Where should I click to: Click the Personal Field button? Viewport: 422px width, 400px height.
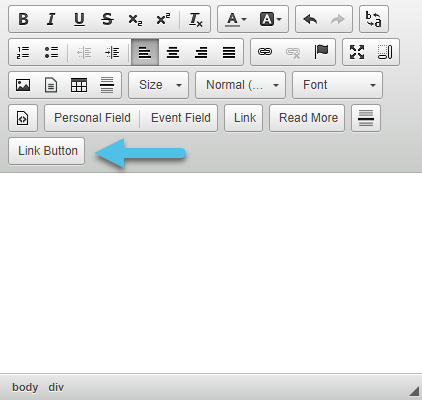point(92,118)
